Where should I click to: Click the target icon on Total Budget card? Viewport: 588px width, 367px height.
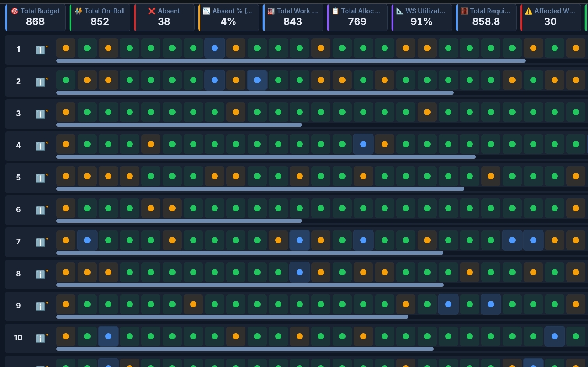point(15,11)
